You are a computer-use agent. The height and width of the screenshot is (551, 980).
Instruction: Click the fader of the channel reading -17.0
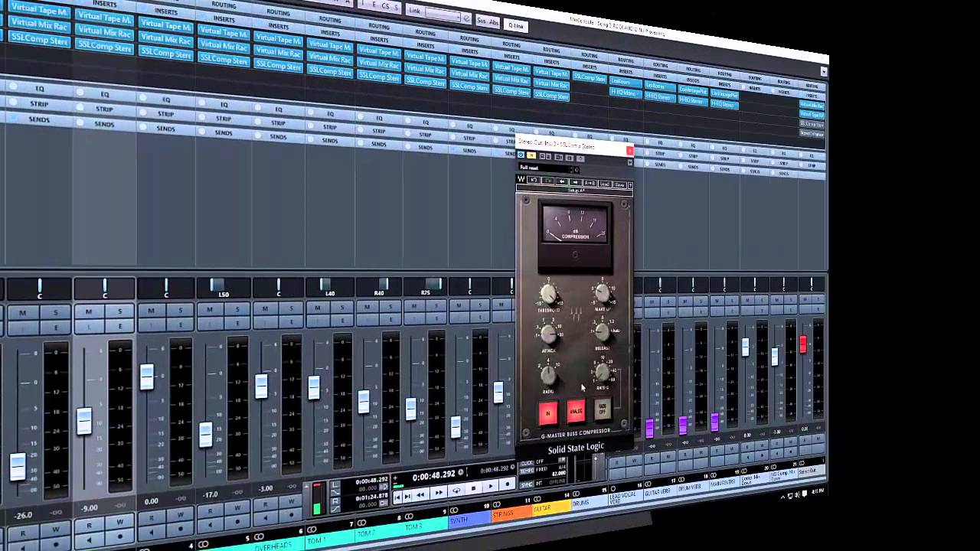(x=205, y=434)
